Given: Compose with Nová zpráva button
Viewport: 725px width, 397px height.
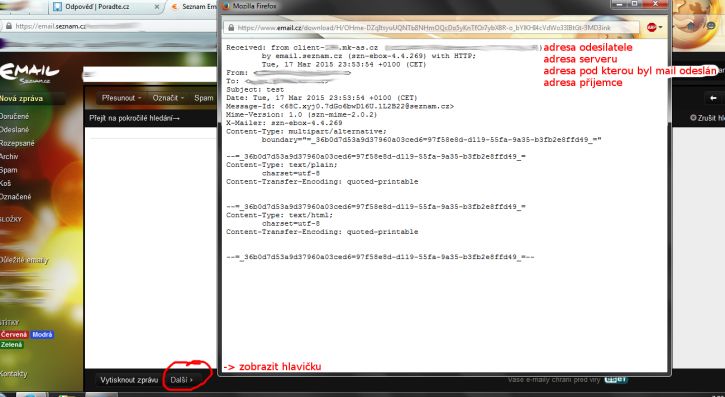Looking at the screenshot, I should coord(22,98).
